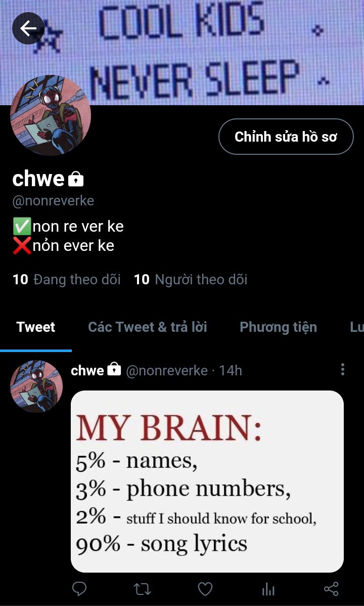The width and height of the screenshot is (364, 606).
Task: Tap the large chwe profile picture
Action: [x=50, y=115]
